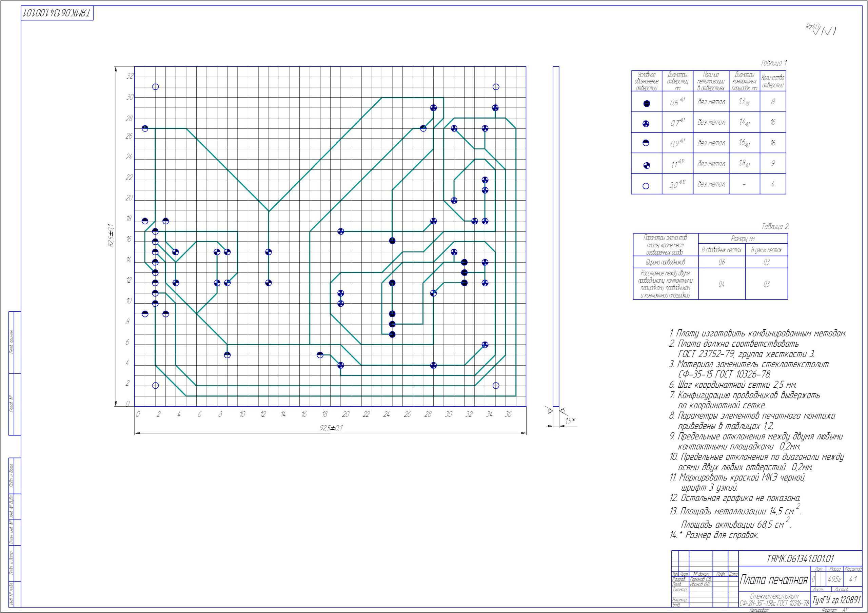
Task: Click the 'Н.контр.' row label
Action: click(680, 600)
